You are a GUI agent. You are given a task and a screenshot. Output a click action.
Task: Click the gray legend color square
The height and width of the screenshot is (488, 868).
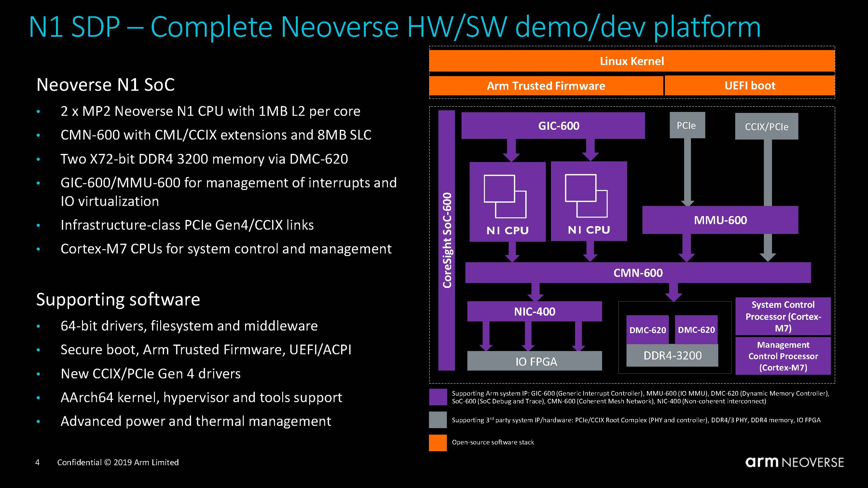point(438,420)
